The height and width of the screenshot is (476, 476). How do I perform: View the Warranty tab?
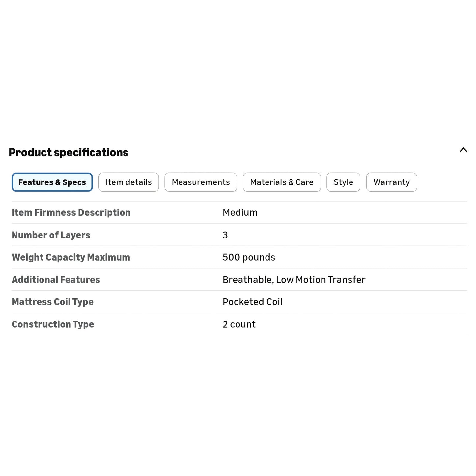(x=391, y=182)
